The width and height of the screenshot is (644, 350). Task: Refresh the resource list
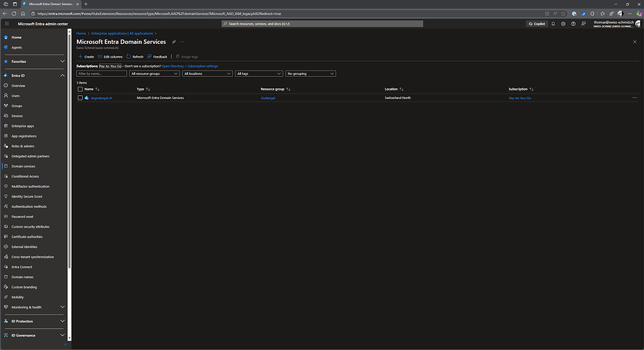135,56
